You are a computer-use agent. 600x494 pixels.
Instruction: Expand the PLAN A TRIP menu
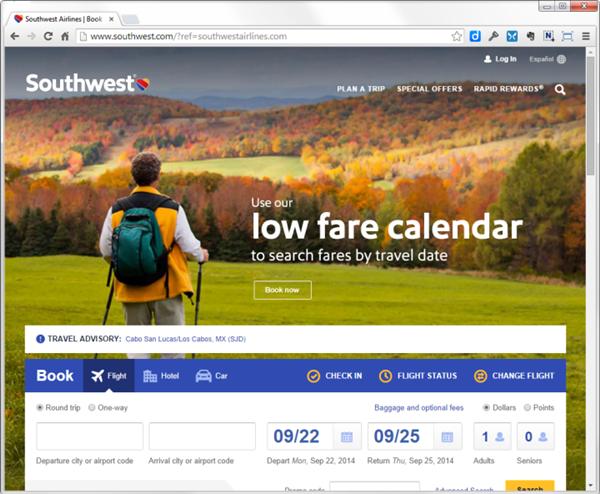coord(361,89)
